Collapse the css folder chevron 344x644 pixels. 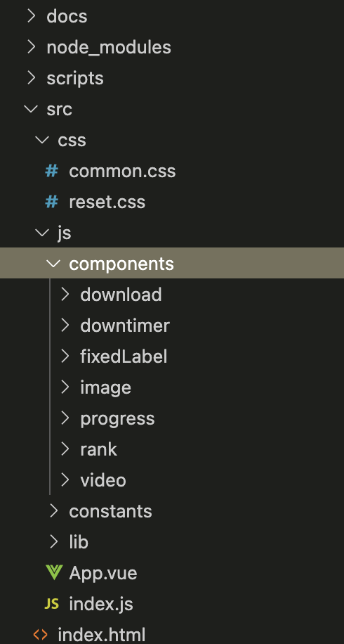pyautogui.click(x=42, y=140)
